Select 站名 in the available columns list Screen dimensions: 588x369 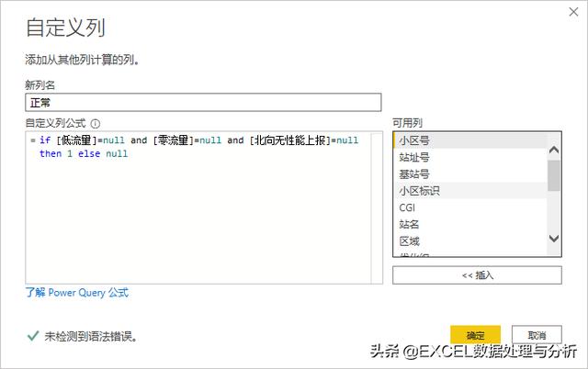[x=470, y=224]
